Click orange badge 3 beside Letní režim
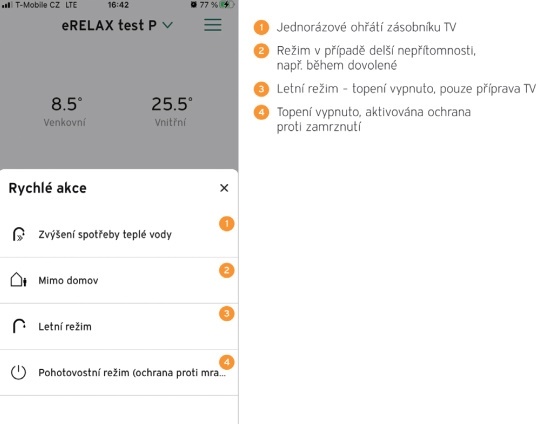 [227, 314]
